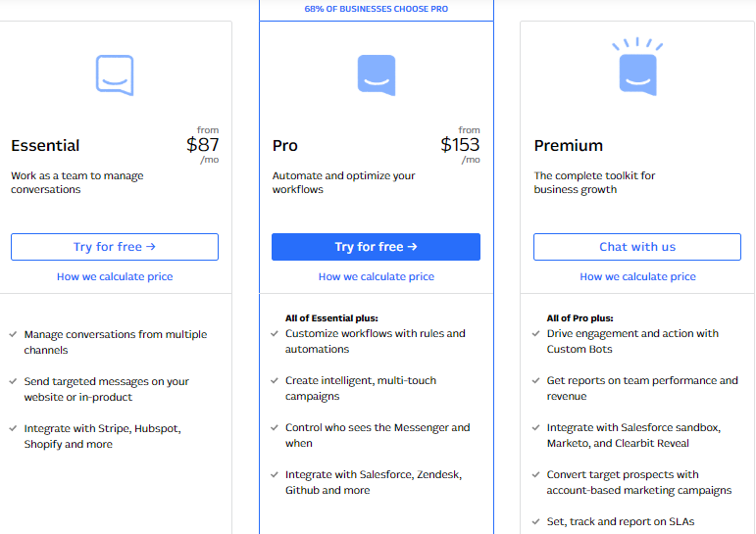Screen dimensions: 756x534
Task: Click checkmark beside Drive engagement with Custom Bots
Action: click(x=535, y=333)
